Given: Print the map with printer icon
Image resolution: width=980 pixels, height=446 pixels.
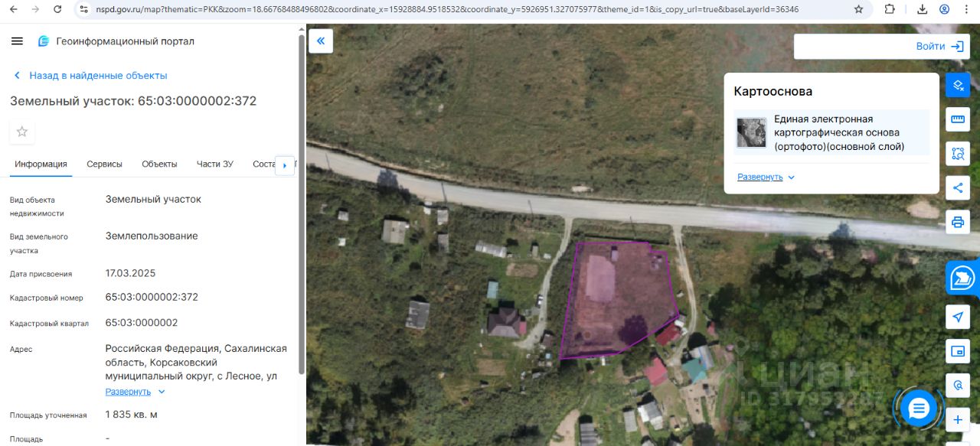Looking at the screenshot, I should (x=958, y=223).
